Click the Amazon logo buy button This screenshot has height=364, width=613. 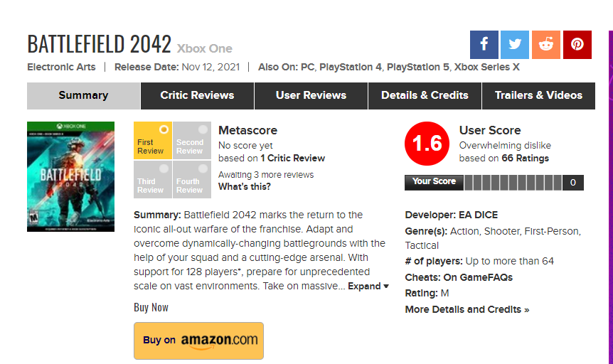click(198, 341)
